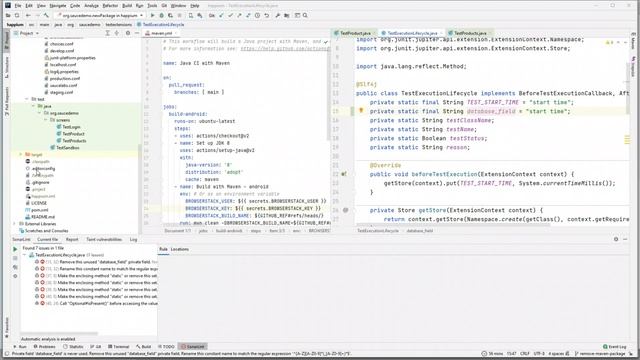The width and height of the screenshot is (640, 360).
Task: Expand External Libraries node
Action: (x=15, y=224)
